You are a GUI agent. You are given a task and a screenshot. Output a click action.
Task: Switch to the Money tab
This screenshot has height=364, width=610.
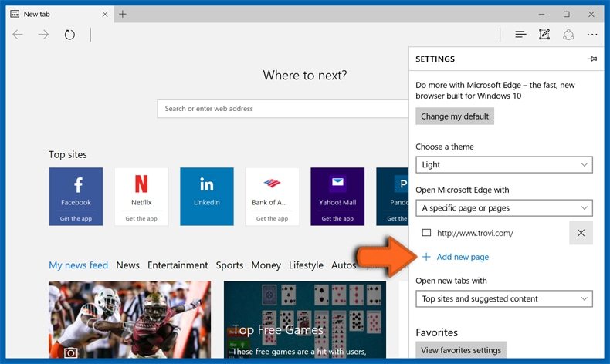[x=266, y=265]
